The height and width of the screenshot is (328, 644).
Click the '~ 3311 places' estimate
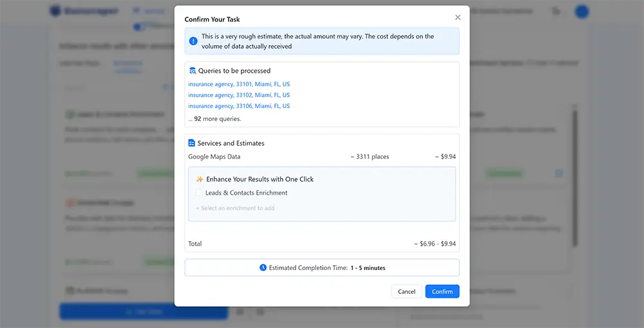point(370,157)
